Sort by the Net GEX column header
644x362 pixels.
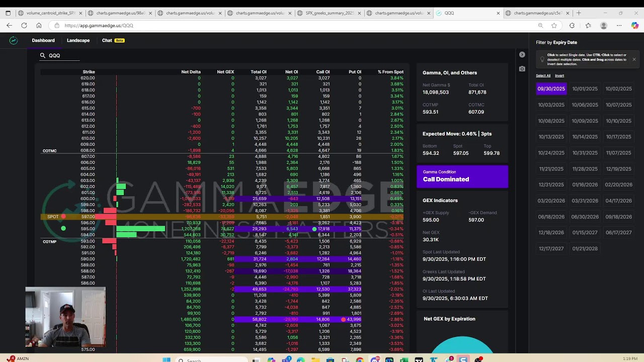(x=225, y=72)
